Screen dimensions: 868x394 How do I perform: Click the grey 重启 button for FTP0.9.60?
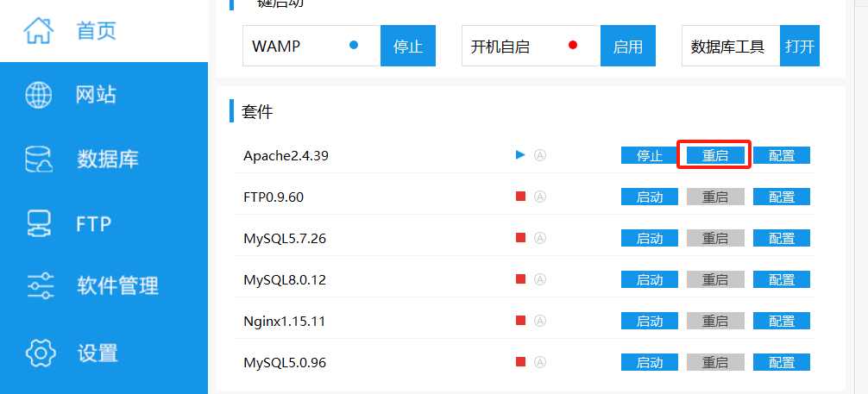pos(715,197)
